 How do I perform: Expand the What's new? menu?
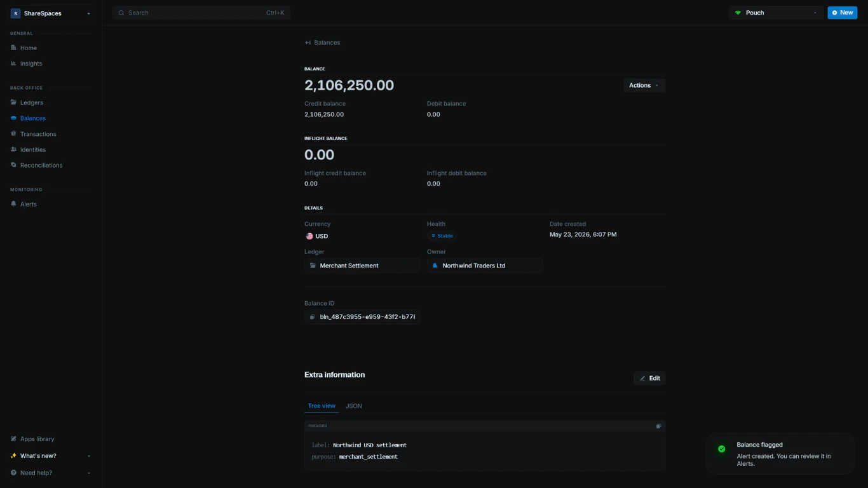[51, 456]
